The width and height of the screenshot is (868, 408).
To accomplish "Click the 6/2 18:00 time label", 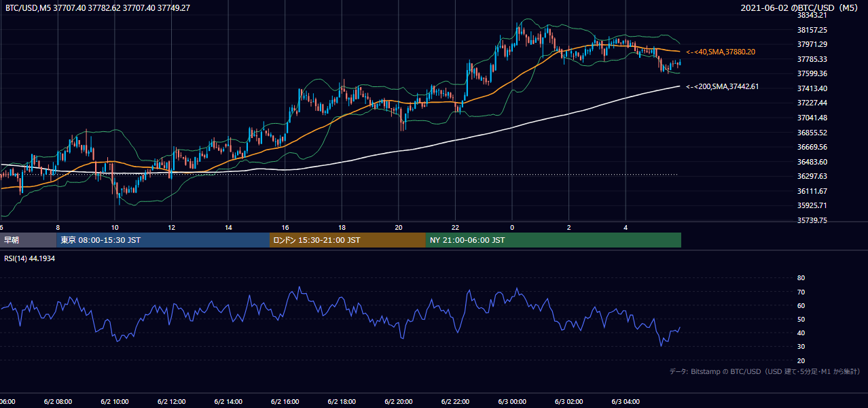I will coord(342,402).
